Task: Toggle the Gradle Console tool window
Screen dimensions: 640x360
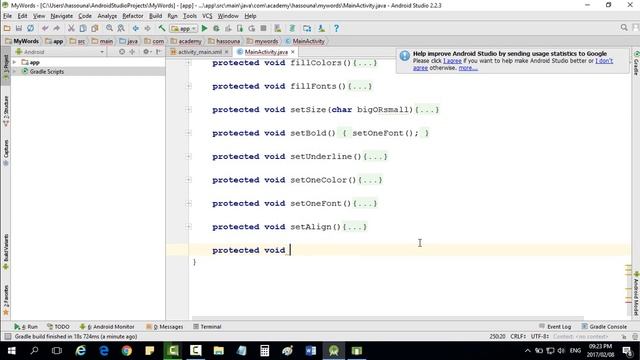Action: (604, 327)
